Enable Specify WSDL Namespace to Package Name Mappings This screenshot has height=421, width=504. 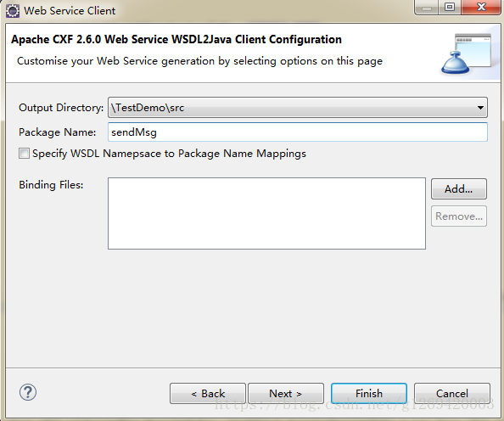point(24,154)
